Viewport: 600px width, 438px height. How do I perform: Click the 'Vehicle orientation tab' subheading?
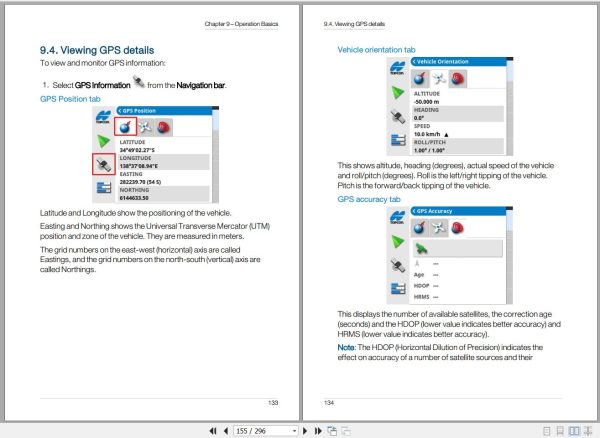pos(376,50)
